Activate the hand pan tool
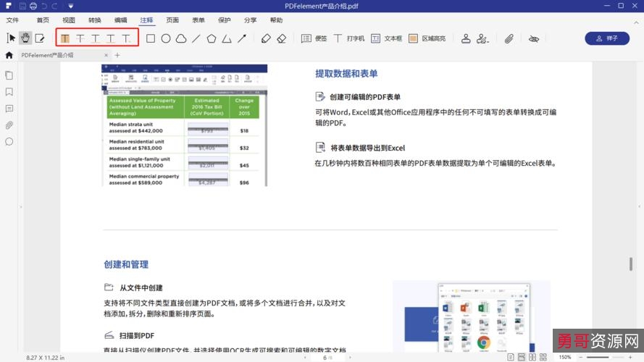Image resolution: width=644 pixels, height=362 pixels. [25, 38]
